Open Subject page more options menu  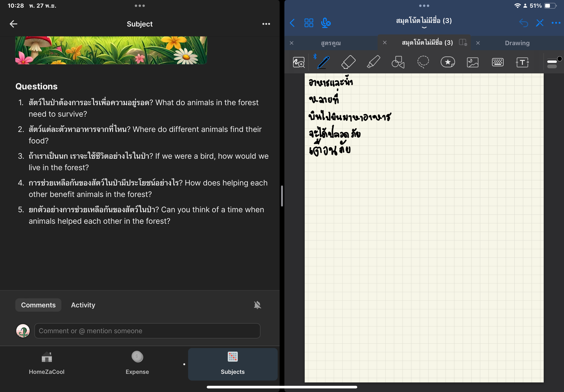266,24
